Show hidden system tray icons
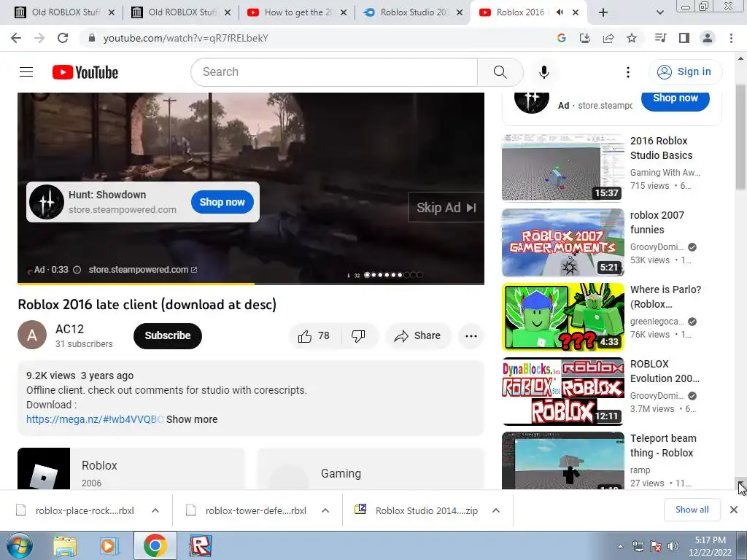 coord(620,546)
